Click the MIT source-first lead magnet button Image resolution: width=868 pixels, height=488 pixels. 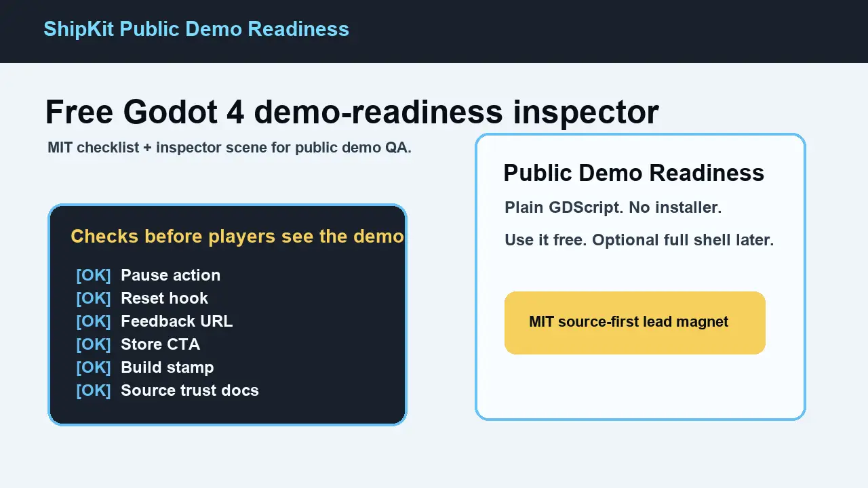pyautogui.click(x=635, y=323)
